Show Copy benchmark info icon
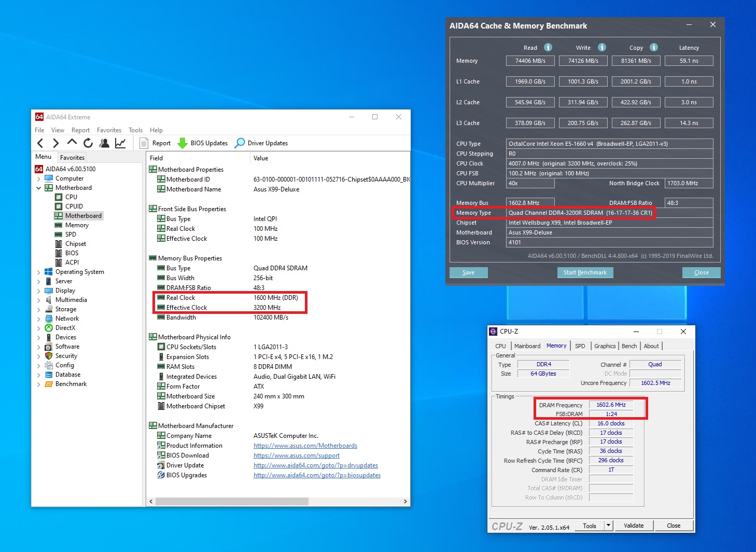This screenshot has width=756, height=552. coord(654,47)
